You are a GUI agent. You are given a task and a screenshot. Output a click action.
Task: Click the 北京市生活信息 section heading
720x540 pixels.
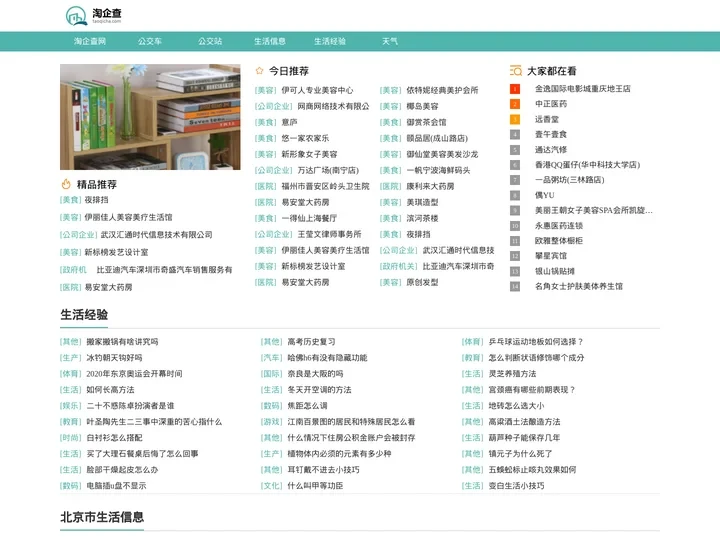(x=102, y=517)
